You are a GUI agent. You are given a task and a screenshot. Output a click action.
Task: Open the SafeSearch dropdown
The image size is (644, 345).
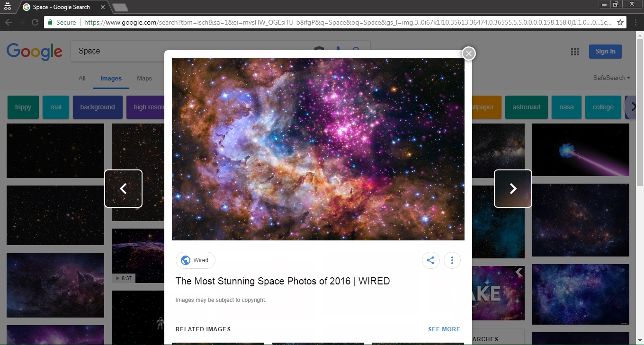pyautogui.click(x=611, y=78)
